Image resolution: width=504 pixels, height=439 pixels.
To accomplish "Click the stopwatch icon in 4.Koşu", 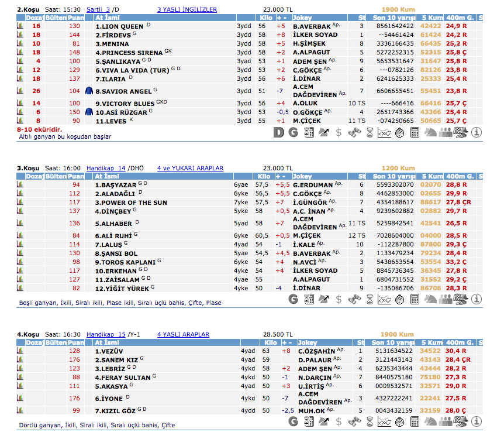I will pos(399,421).
